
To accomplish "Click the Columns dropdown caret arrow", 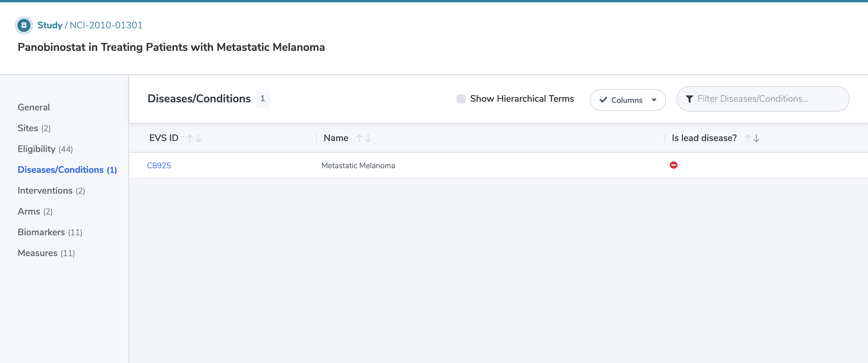I will tap(654, 100).
